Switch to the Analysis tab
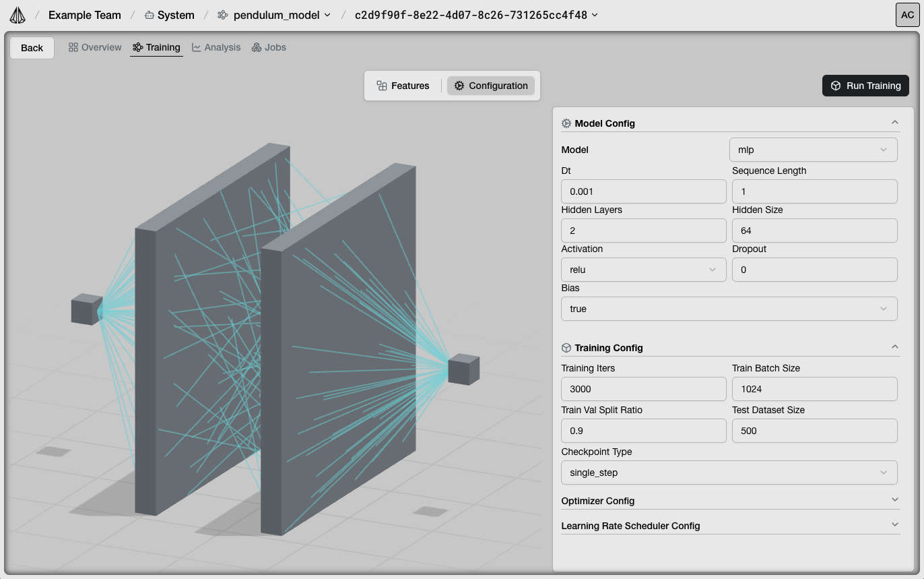The height and width of the screenshot is (579, 924). tap(223, 47)
